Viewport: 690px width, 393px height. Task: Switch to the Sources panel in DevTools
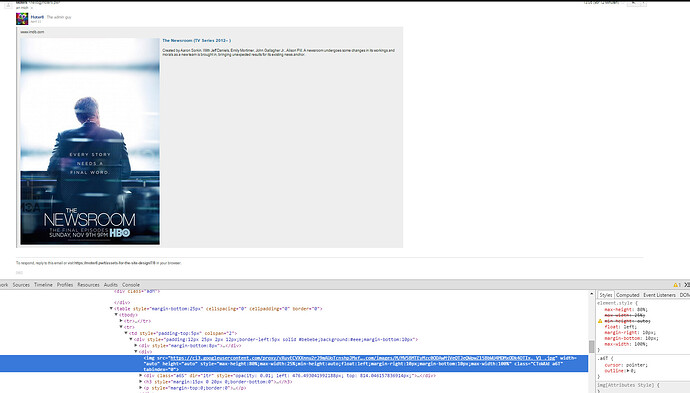tap(21, 285)
